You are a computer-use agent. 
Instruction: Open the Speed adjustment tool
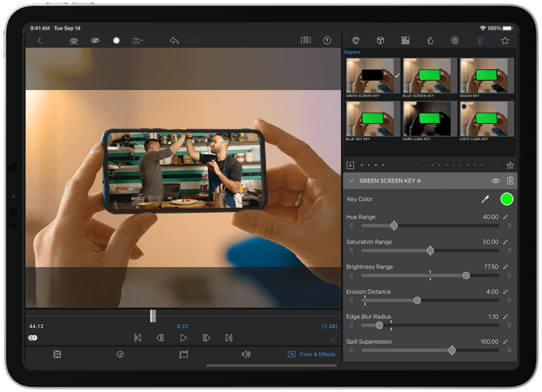[120, 354]
